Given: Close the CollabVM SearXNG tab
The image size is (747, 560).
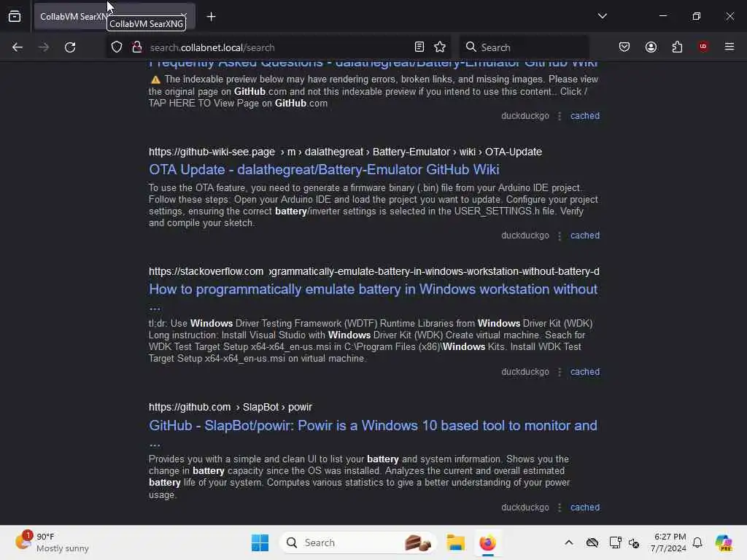Looking at the screenshot, I should [183, 17].
